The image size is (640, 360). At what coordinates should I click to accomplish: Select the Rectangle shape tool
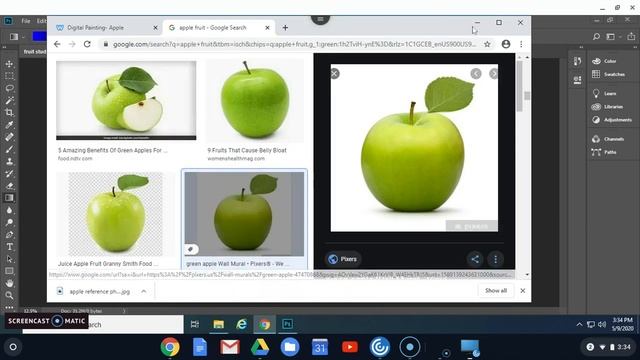pos(9,271)
